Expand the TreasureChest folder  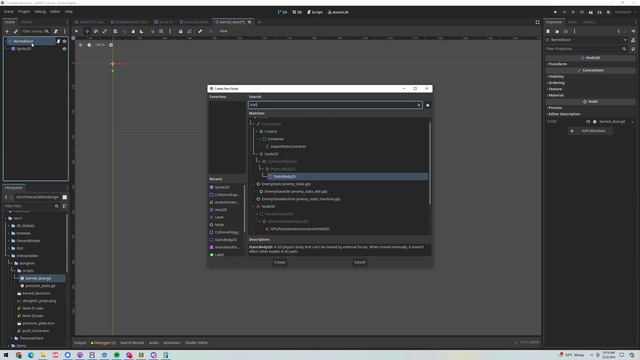point(11,338)
